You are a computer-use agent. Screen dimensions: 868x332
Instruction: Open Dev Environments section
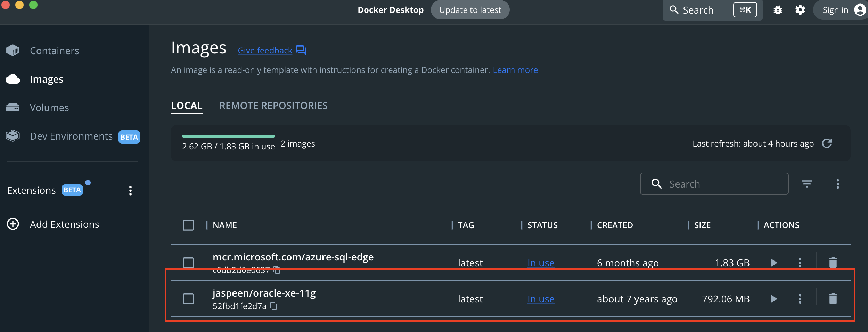71,136
